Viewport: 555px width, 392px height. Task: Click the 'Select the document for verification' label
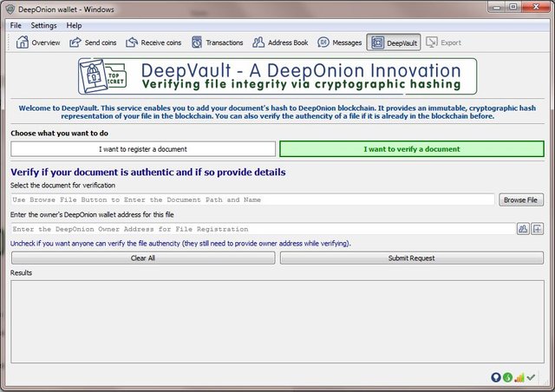(62, 186)
